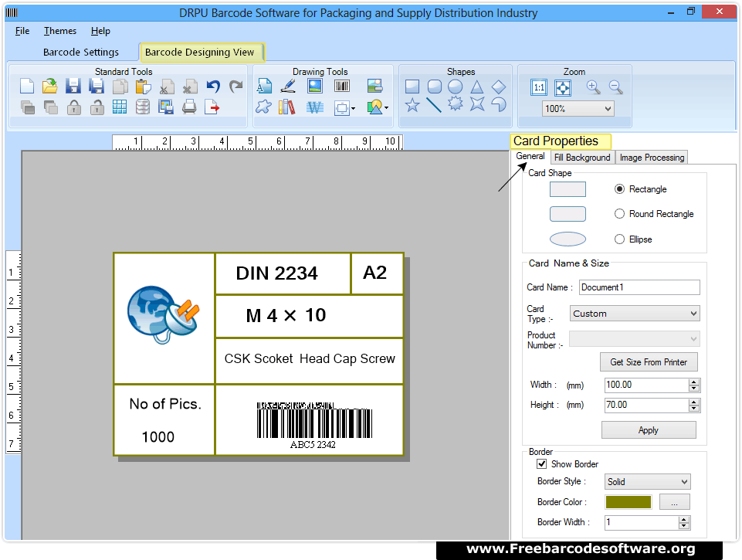The image size is (742, 560).
Task: Open the File menu
Action: pyautogui.click(x=22, y=31)
